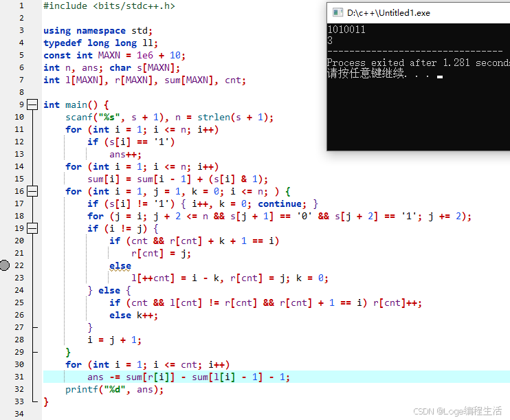Click the console window icon in title bar
The height and width of the screenshot is (420, 510).
337,12
